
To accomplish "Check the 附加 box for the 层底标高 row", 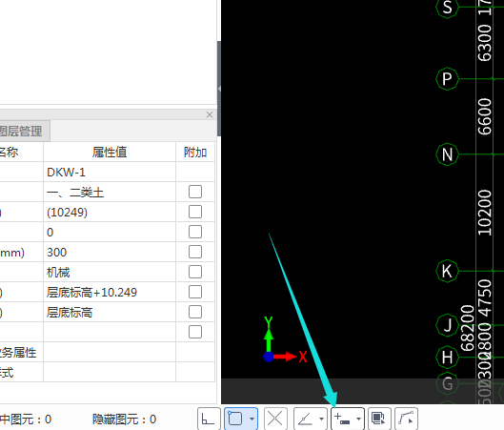I will point(195,312).
